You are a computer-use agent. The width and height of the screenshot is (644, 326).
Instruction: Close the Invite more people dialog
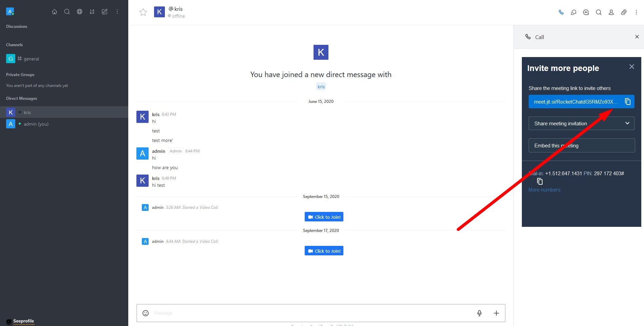pyautogui.click(x=631, y=67)
